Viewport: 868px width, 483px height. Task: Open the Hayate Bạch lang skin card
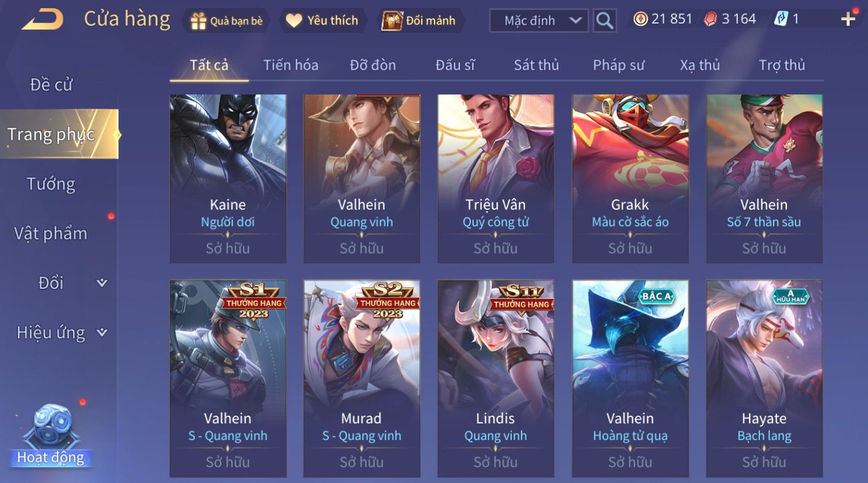pyautogui.click(x=764, y=378)
